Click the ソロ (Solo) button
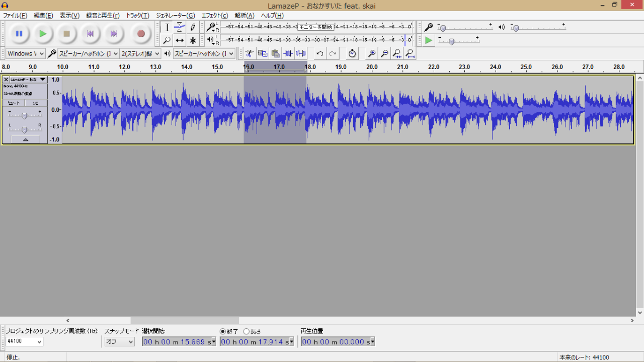The image size is (644, 362). [x=36, y=103]
